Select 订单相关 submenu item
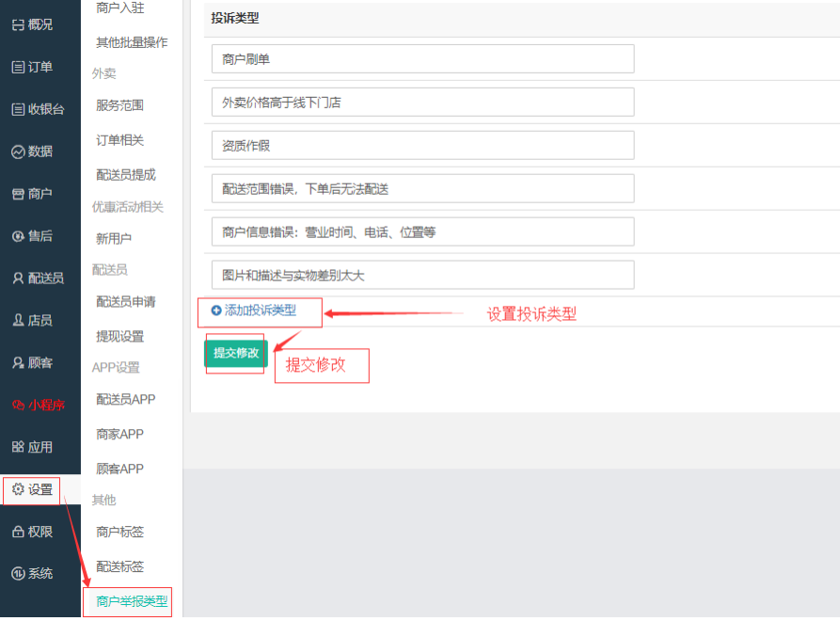840x621 pixels. pyautogui.click(x=120, y=140)
